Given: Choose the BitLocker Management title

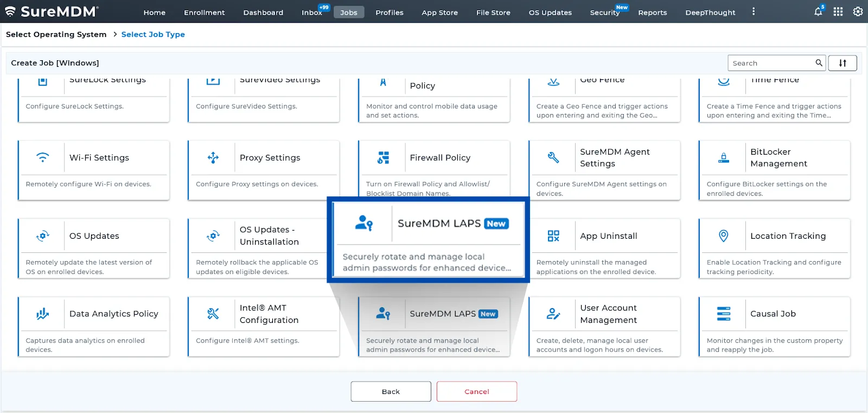Looking at the screenshot, I should click(778, 157).
